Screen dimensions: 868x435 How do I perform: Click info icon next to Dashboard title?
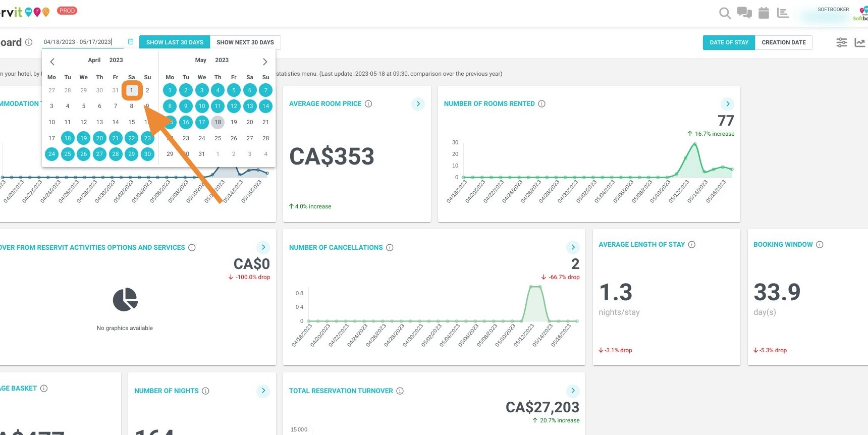[x=29, y=42]
